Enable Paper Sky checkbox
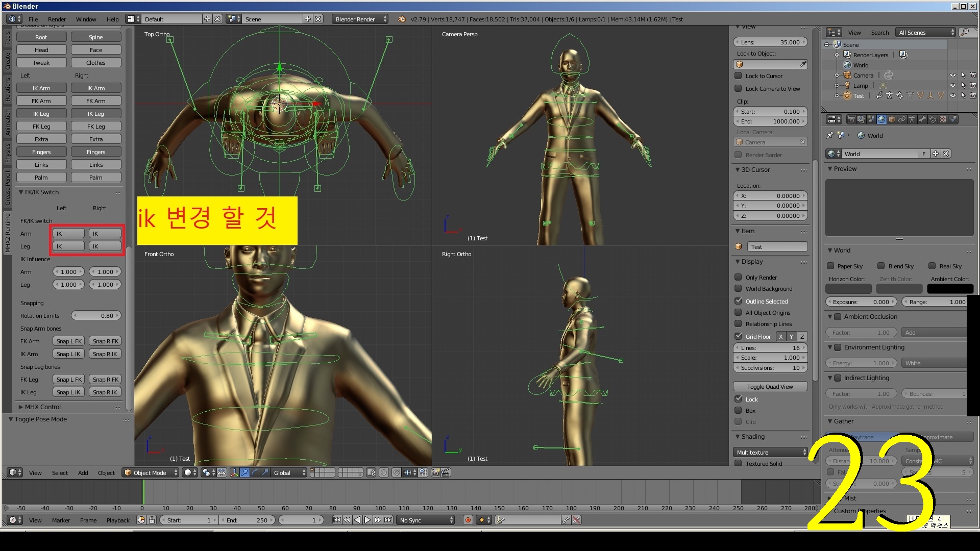This screenshot has height=551, width=980. pos(830,266)
